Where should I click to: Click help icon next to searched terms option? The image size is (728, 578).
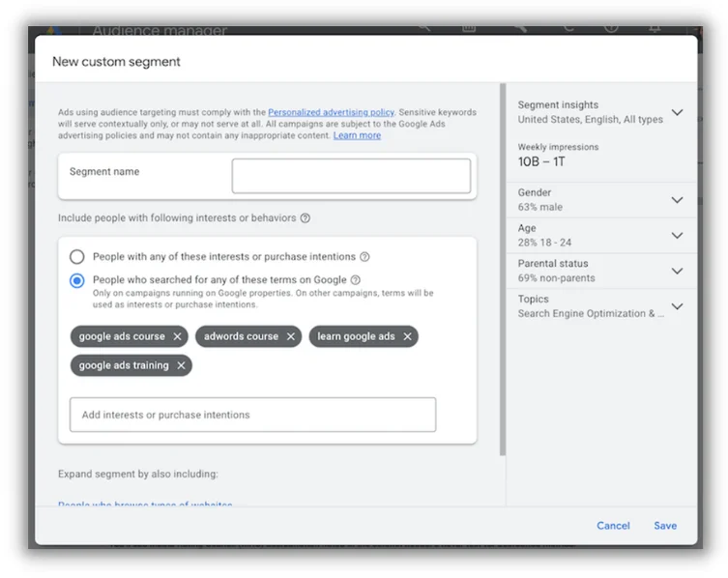(356, 280)
